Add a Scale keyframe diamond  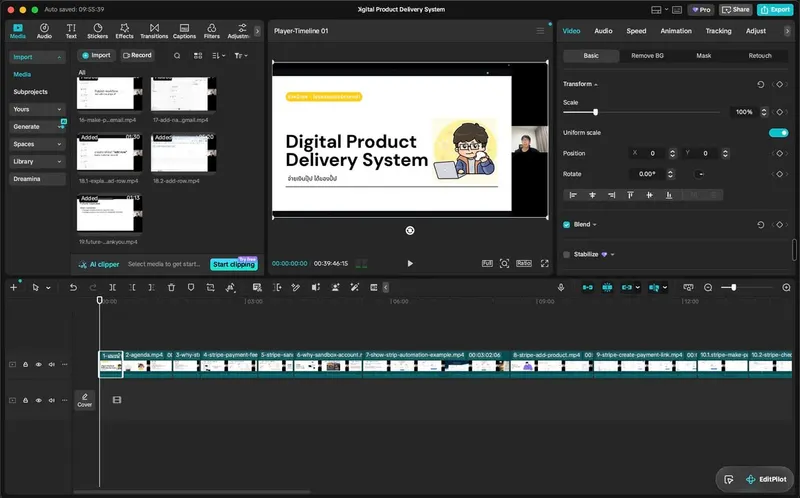coord(780,112)
